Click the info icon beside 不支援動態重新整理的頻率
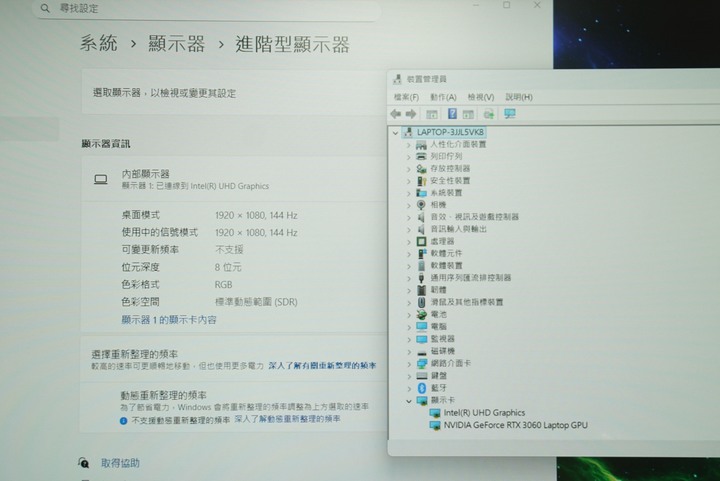The width and height of the screenshot is (720, 481). (123, 420)
